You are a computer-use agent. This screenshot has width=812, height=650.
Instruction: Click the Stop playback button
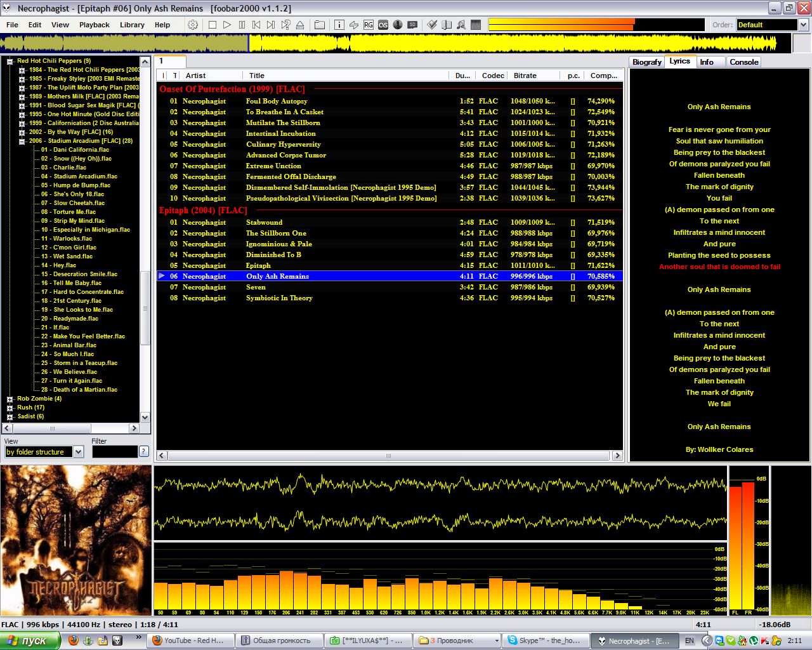click(213, 25)
